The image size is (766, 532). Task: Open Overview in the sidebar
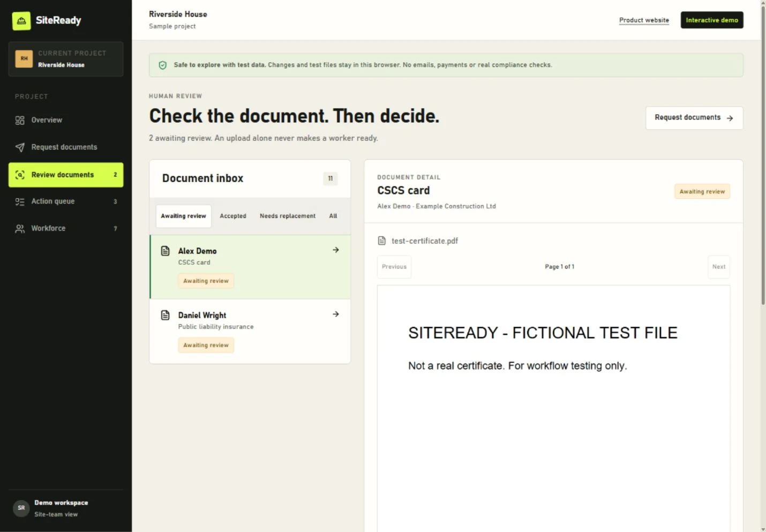click(66, 120)
